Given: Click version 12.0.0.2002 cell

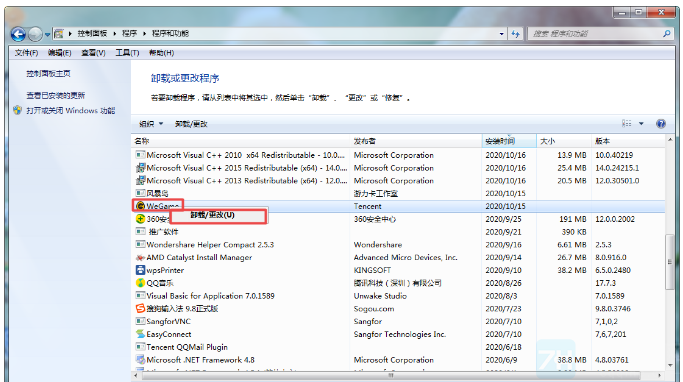Looking at the screenshot, I should (x=615, y=219).
